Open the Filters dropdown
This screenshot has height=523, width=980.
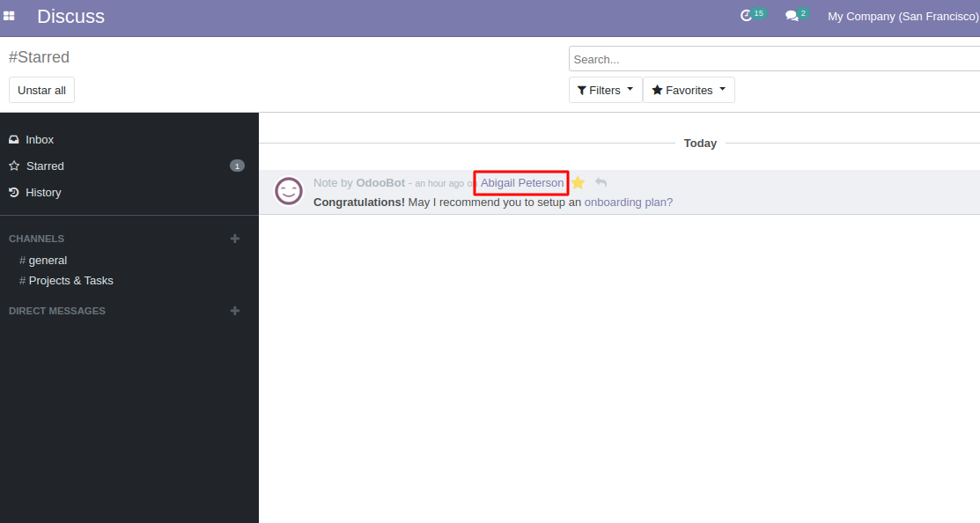(605, 89)
